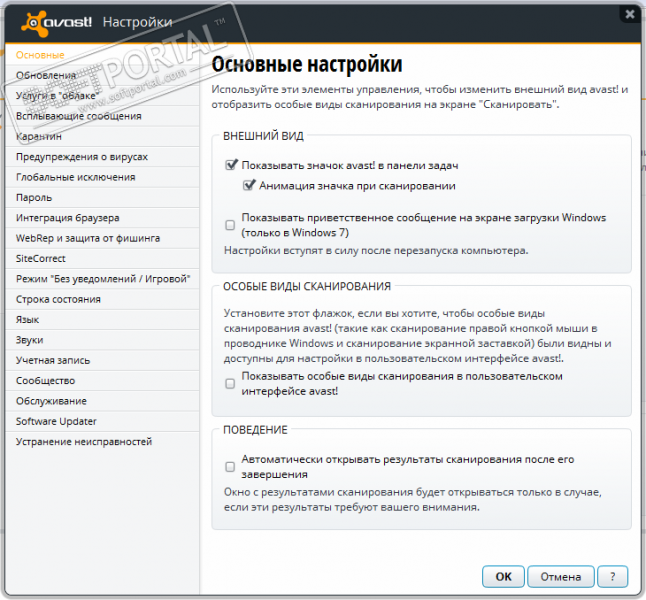Click the 'Основные настройки' heading
646x600 pixels.
tap(307, 64)
